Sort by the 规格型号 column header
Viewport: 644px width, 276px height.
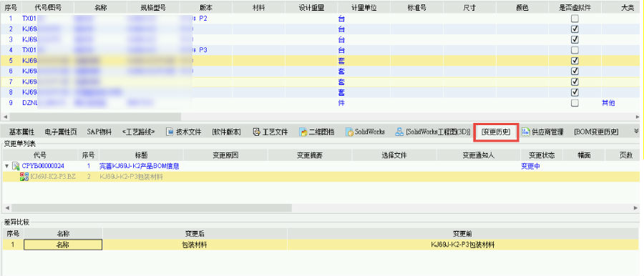[154, 8]
